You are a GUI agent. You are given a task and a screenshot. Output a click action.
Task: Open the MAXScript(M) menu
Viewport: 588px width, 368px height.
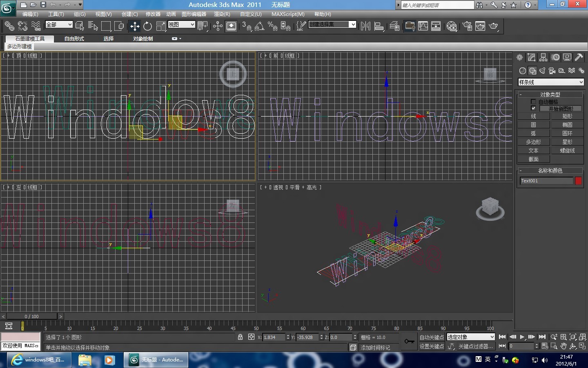point(288,14)
